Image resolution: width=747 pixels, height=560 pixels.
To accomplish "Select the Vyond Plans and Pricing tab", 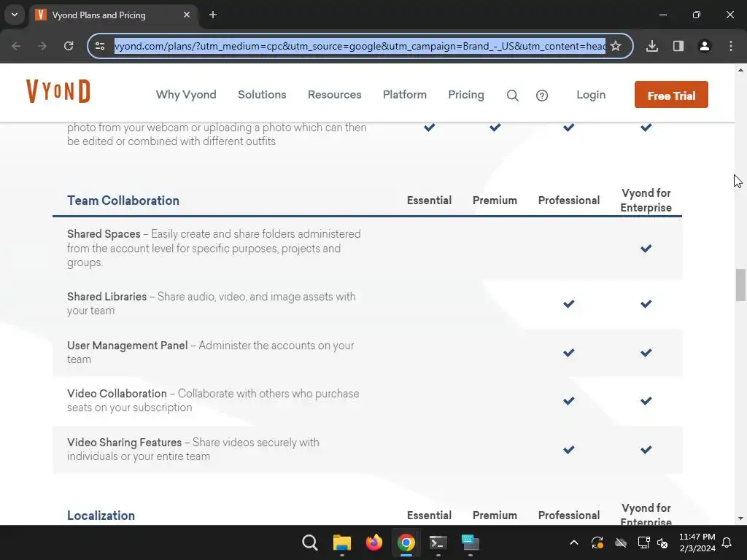I will 113,15.
